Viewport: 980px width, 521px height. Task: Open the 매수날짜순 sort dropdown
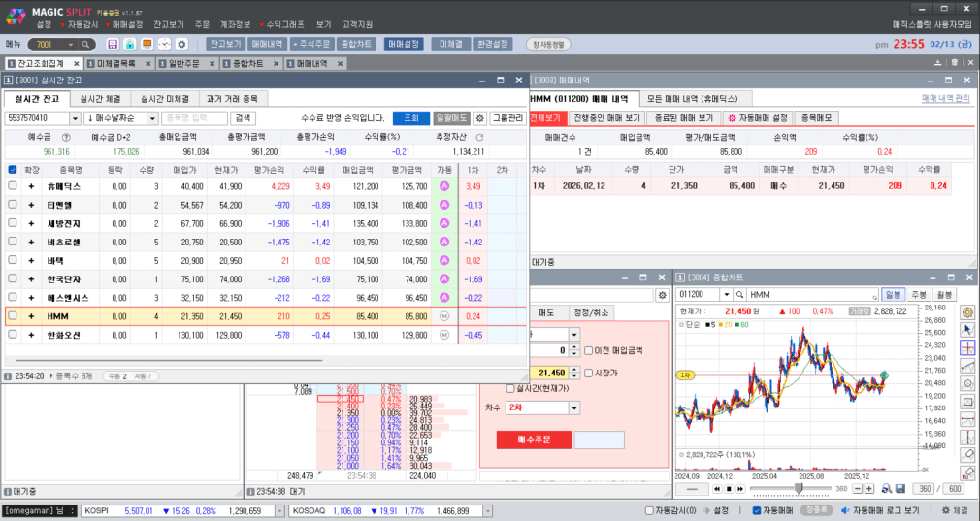click(151, 118)
